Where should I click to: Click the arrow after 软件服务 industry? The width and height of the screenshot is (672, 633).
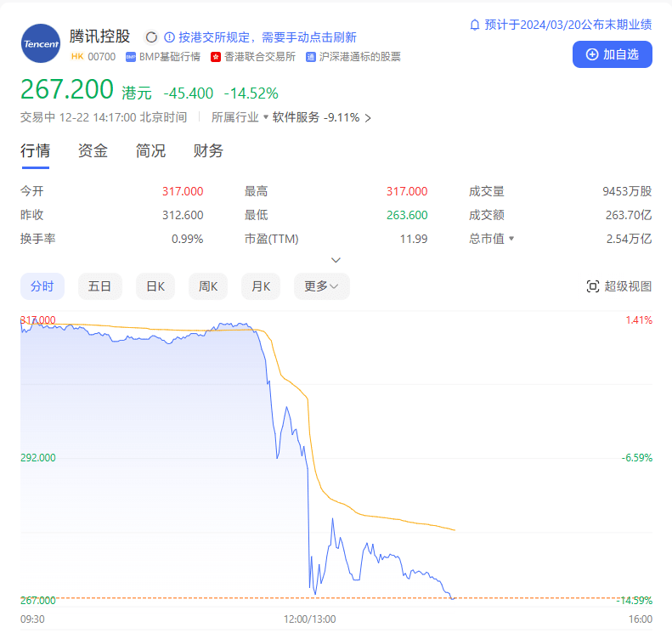368,118
